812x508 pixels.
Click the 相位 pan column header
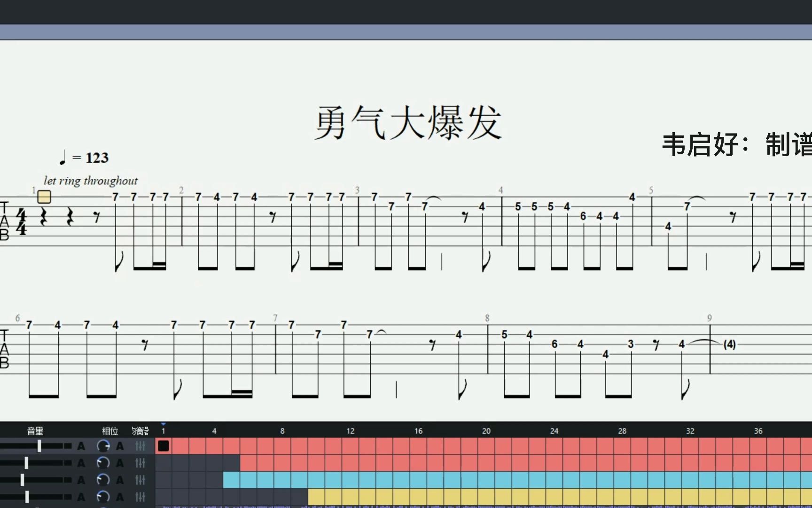(110, 431)
